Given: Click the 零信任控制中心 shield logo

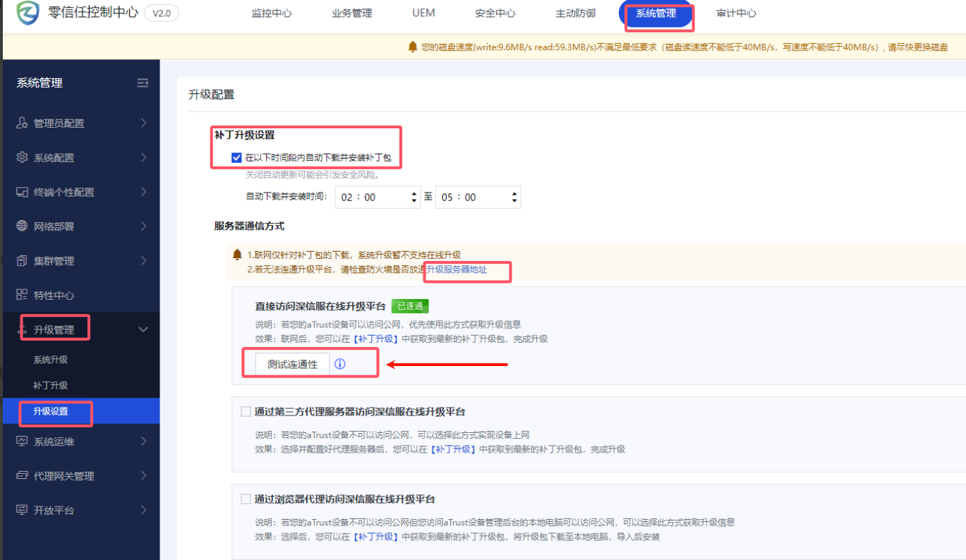Looking at the screenshot, I should coord(28,13).
